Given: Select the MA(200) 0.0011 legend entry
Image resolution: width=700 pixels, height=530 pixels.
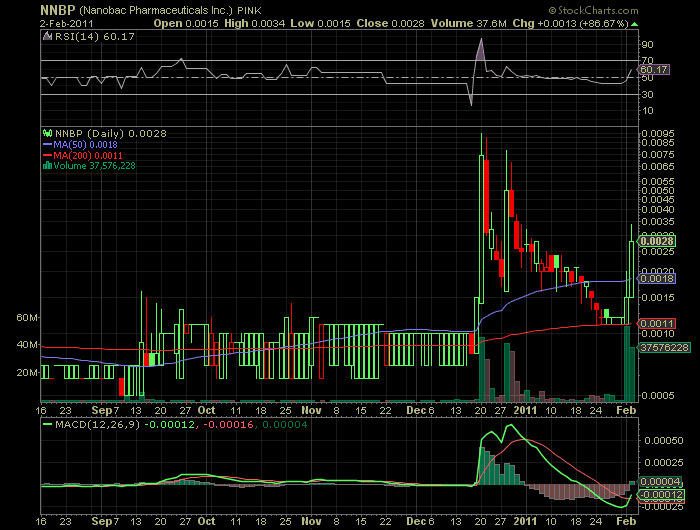Looking at the screenshot, I should coord(83,155).
